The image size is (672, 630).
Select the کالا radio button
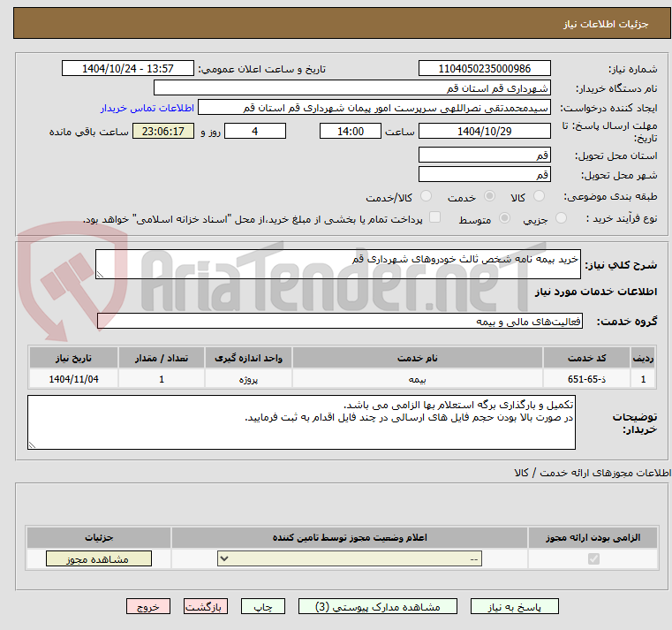pyautogui.click(x=539, y=196)
